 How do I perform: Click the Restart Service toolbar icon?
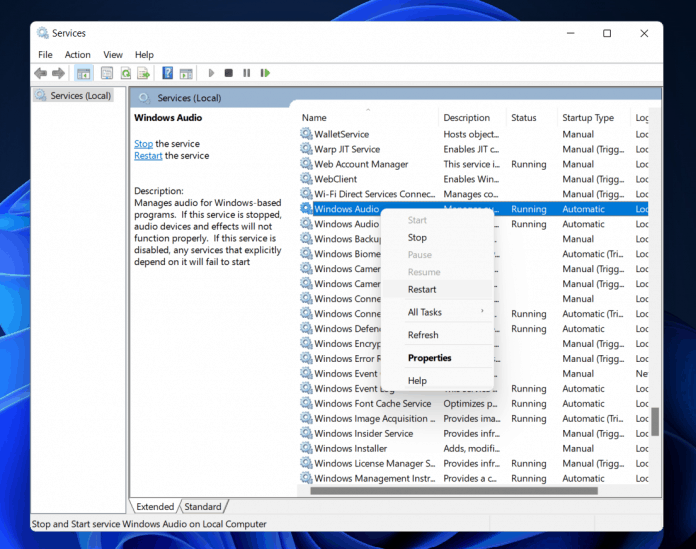click(265, 73)
